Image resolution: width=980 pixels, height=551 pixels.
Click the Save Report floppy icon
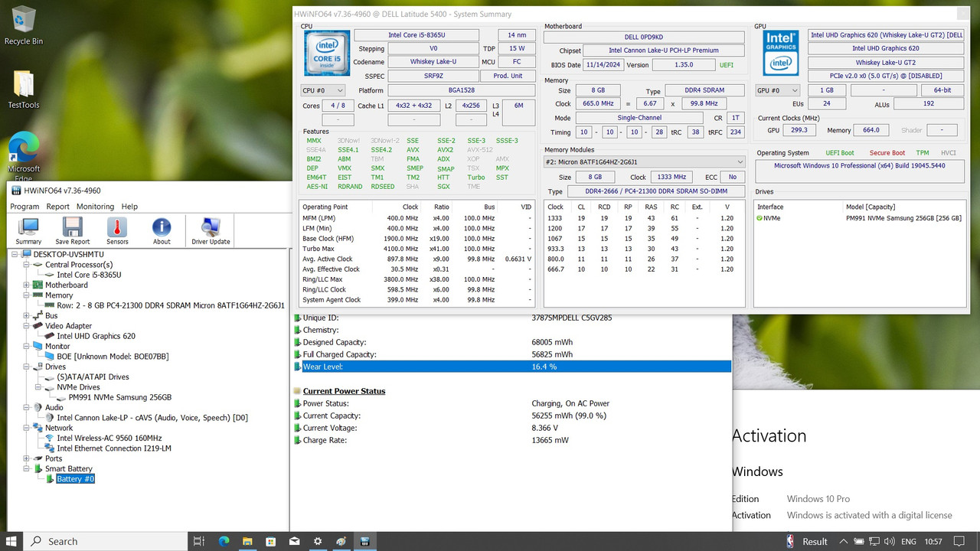point(73,231)
